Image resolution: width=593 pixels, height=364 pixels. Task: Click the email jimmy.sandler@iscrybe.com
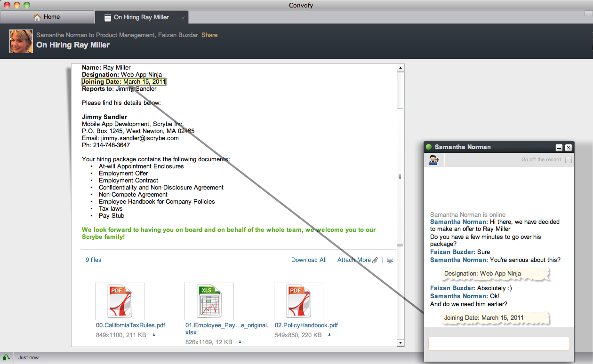click(140, 138)
